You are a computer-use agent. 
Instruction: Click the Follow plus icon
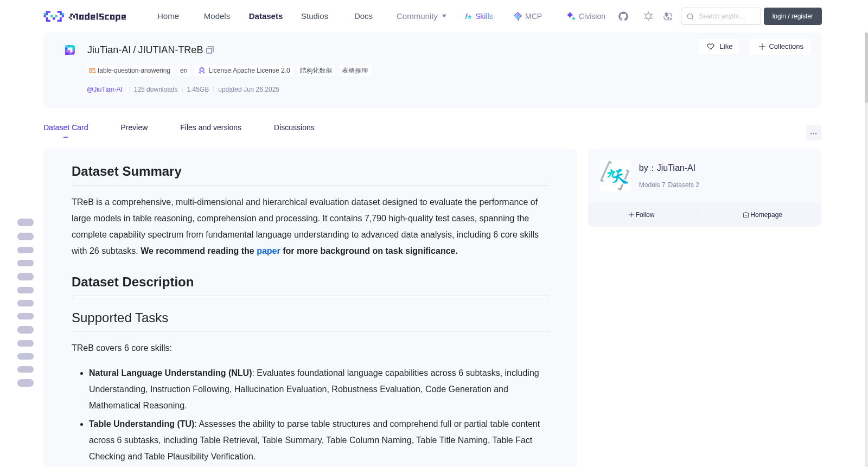pos(631,215)
